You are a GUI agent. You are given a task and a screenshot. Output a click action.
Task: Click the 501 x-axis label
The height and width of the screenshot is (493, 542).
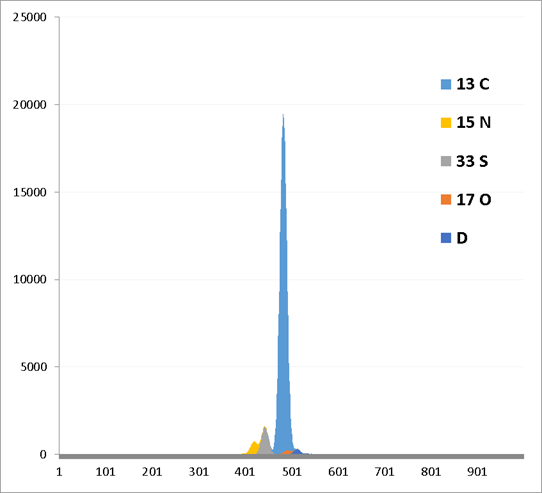click(x=291, y=472)
